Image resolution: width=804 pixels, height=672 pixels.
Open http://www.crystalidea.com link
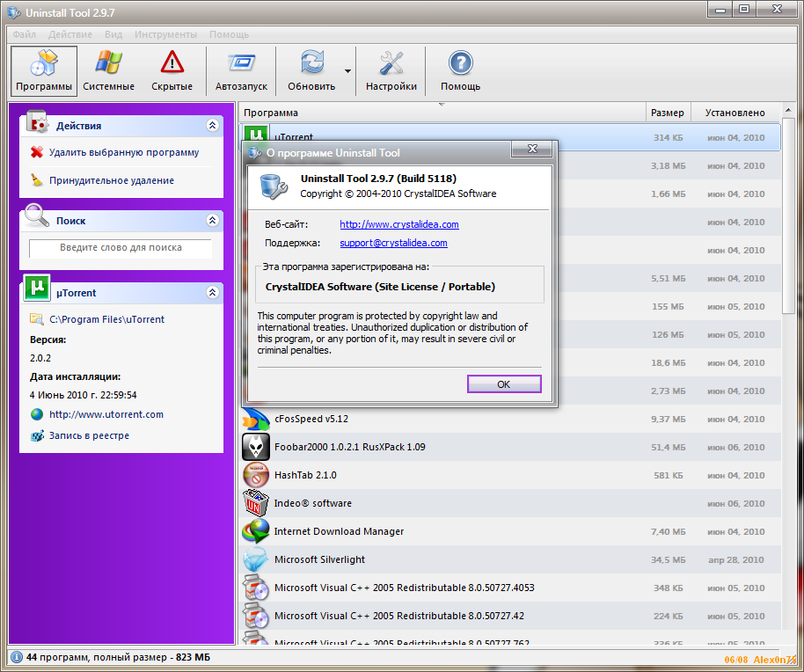[399, 224]
